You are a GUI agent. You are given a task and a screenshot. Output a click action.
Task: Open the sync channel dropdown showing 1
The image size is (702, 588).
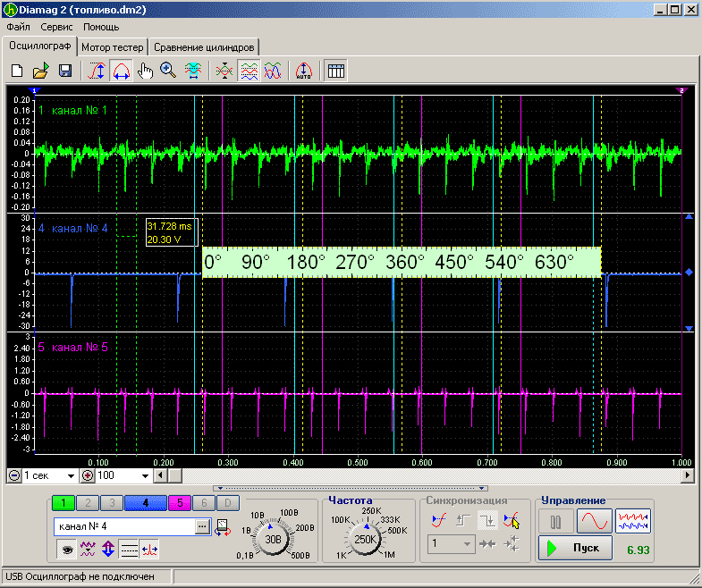452,544
